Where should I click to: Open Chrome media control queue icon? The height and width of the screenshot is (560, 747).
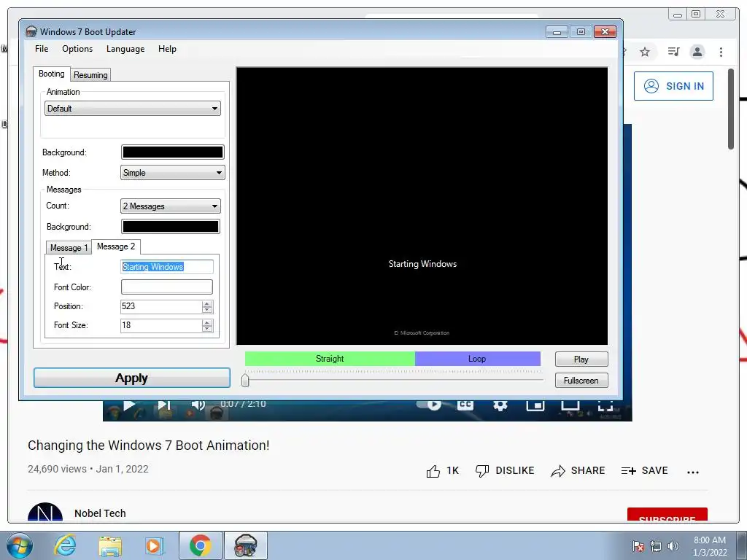coord(673,52)
